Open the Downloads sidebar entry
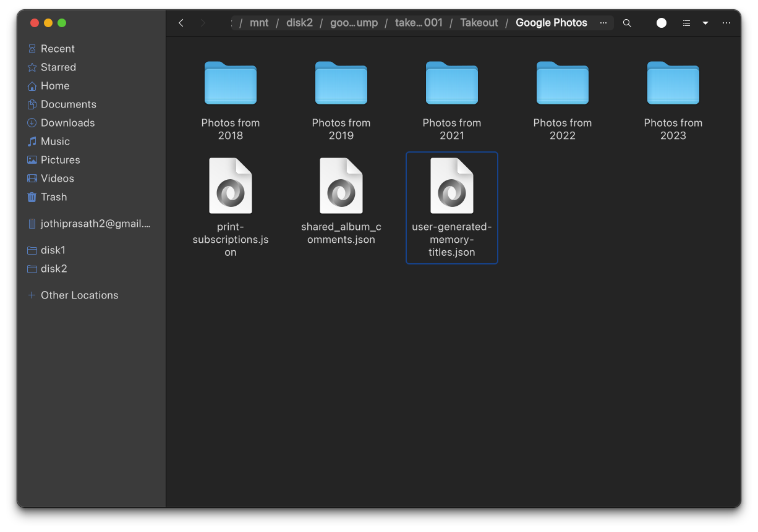758x532 pixels. pos(67,123)
